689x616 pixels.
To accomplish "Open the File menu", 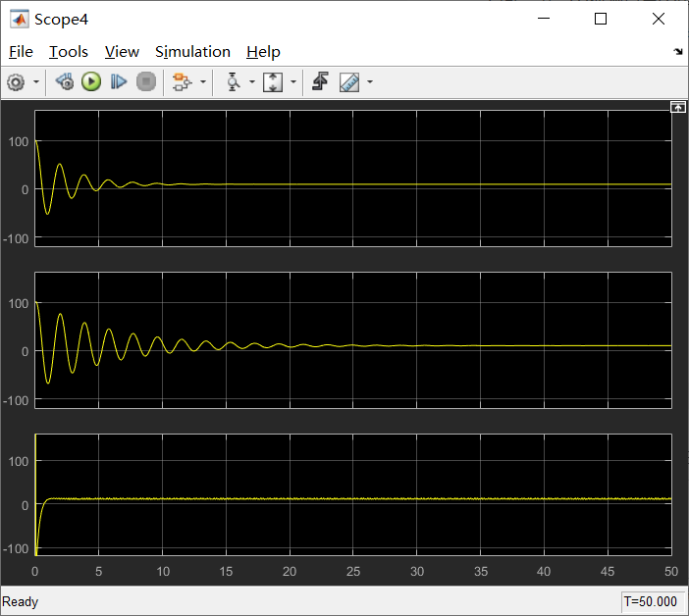I will [21, 52].
